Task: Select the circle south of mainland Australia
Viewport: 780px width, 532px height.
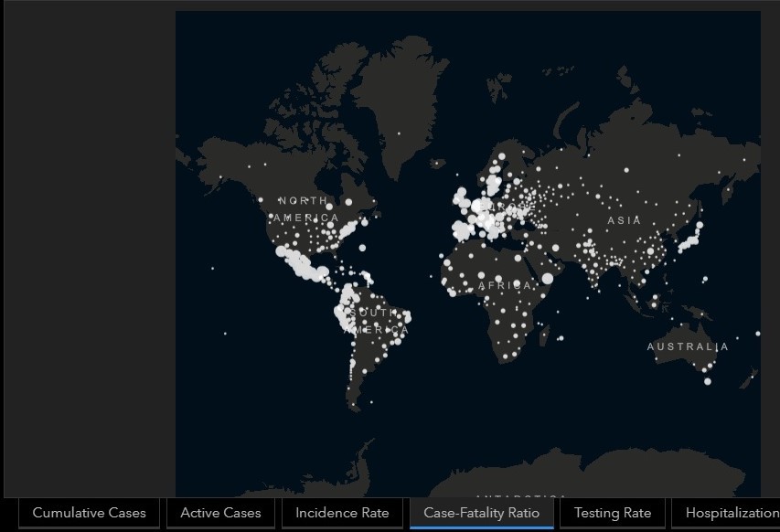Action: coord(708,381)
